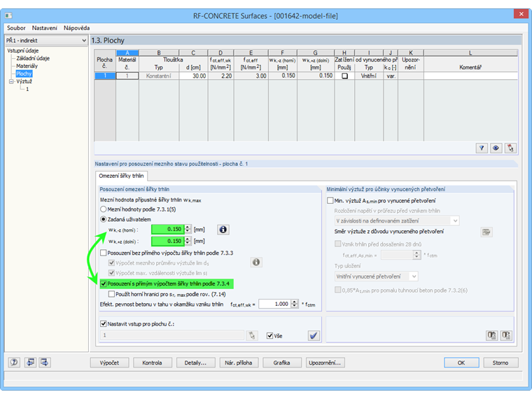Screen dimensions: 532x399
Task: Select the Omezení šířky trhlin tab
Action: pos(121,176)
